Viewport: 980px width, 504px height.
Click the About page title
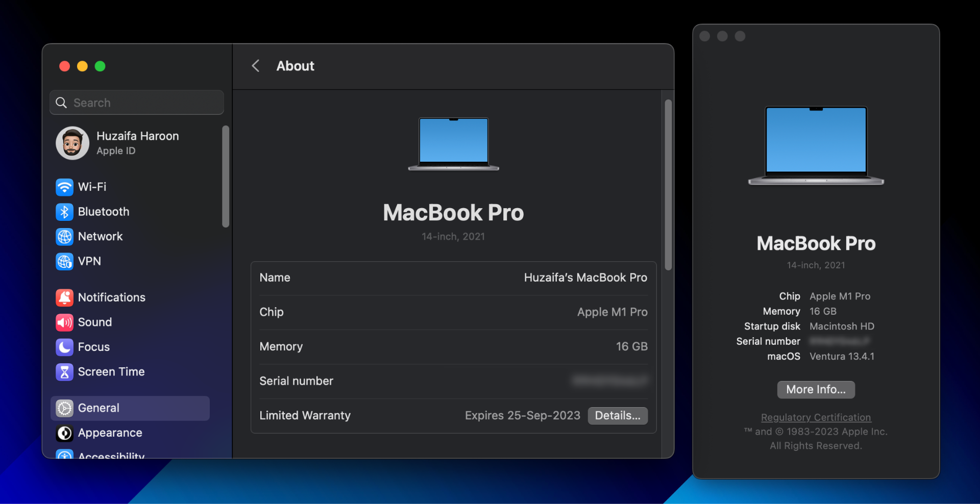[x=296, y=66]
